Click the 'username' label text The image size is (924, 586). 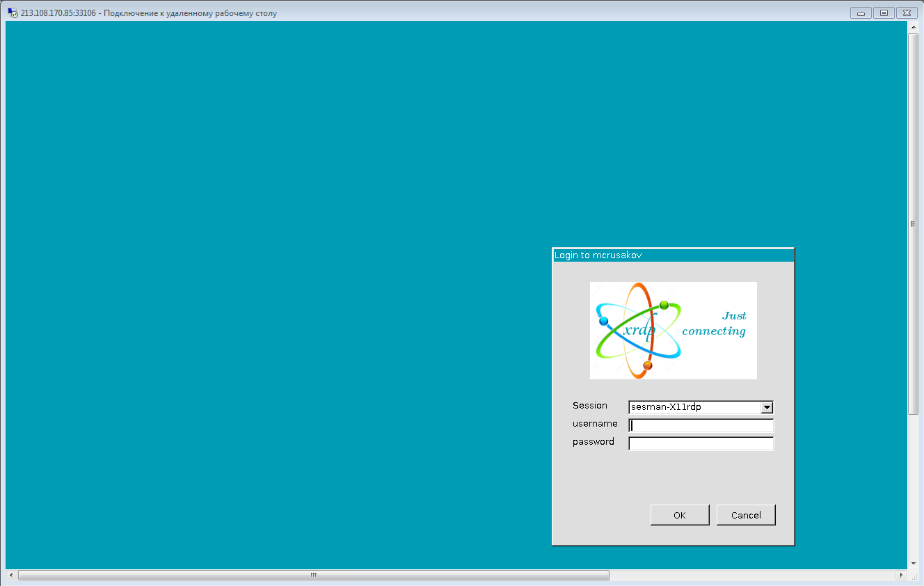pos(595,423)
